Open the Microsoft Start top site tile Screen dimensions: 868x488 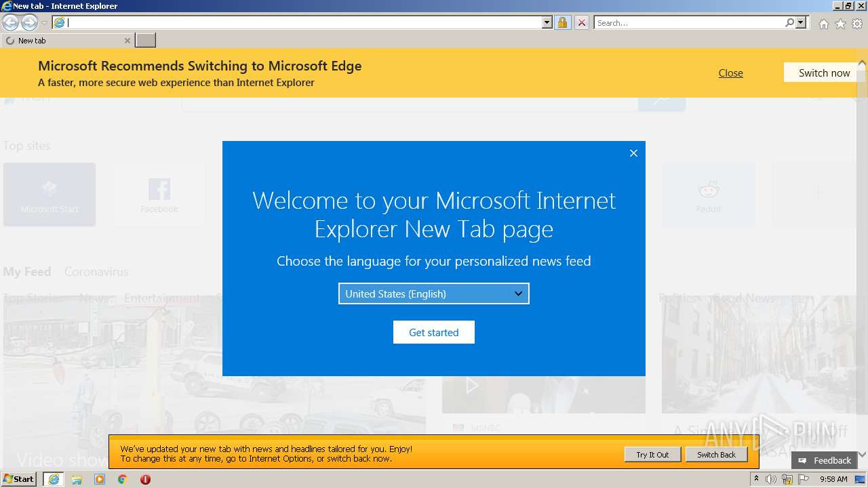click(x=50, y=195)
